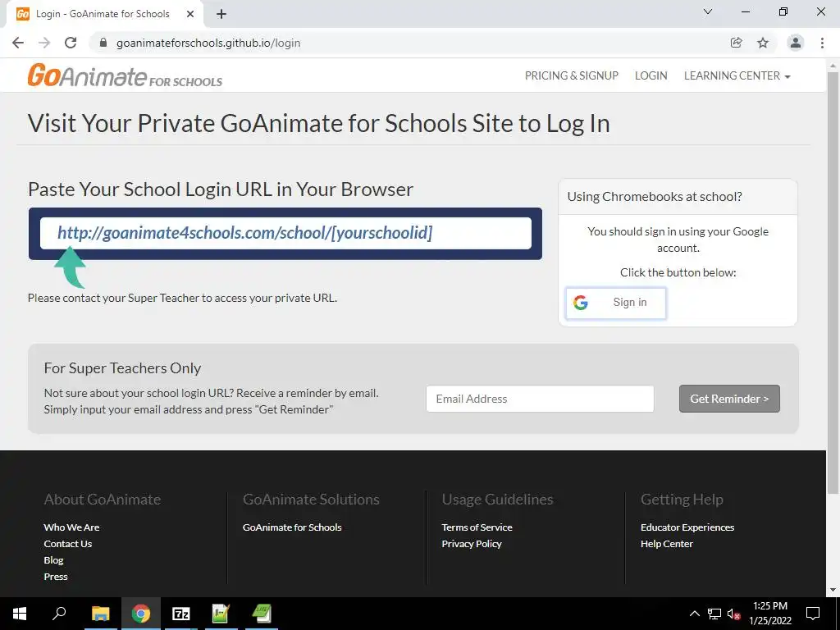840x630 pixels.
Task: Click the GoAnimate for Schools logo
Action: tap(125, 75)
